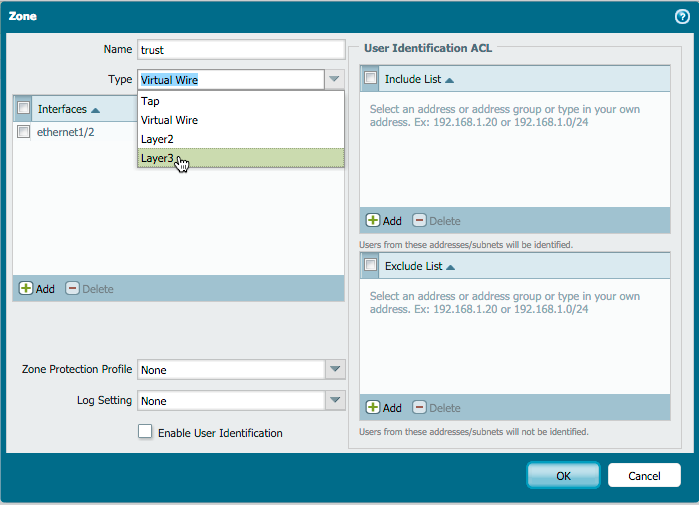Viewport: 699px width, 505px height.
Task: Confirm the zone with OK
Action: coord(563,476)
